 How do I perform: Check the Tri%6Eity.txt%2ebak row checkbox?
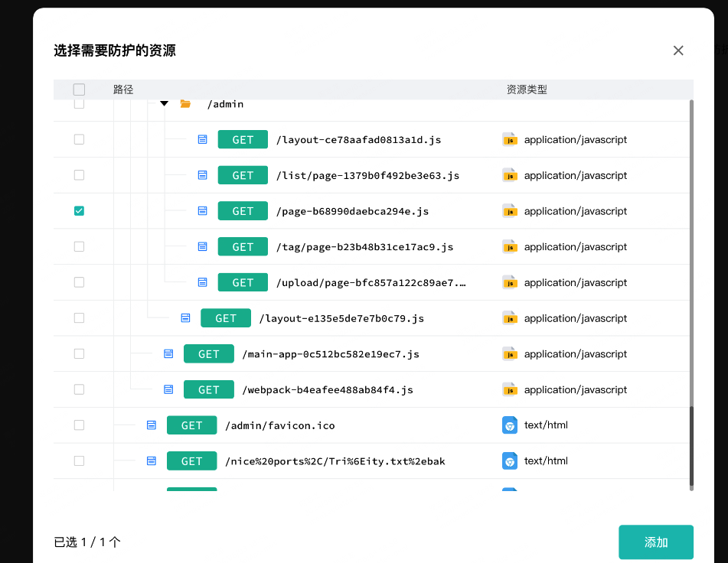click(x=79, y=460)
